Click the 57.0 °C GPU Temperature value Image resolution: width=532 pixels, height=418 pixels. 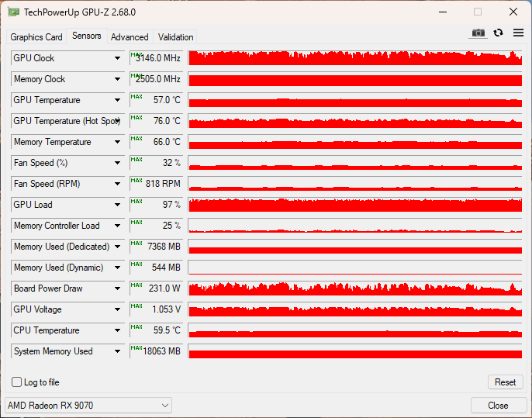(157, 100)
